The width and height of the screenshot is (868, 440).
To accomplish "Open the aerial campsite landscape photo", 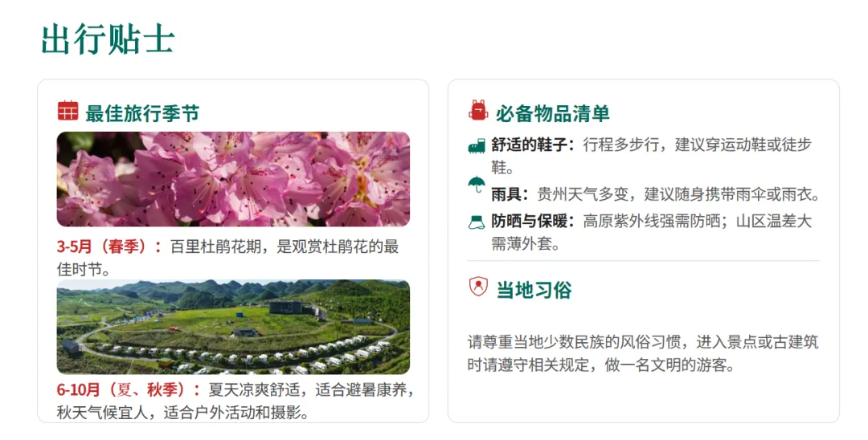I will tap(233, 327).
